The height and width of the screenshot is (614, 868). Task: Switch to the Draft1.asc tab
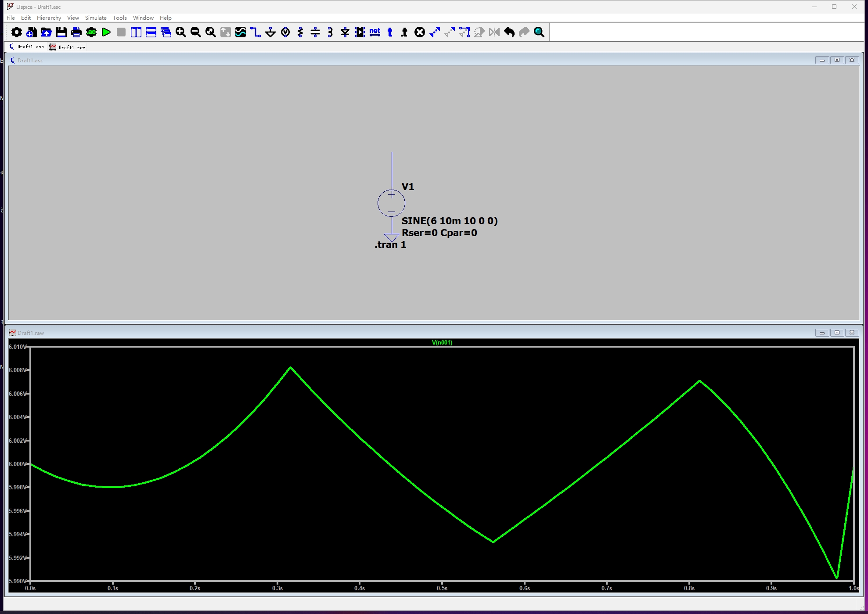pos(26,47)
